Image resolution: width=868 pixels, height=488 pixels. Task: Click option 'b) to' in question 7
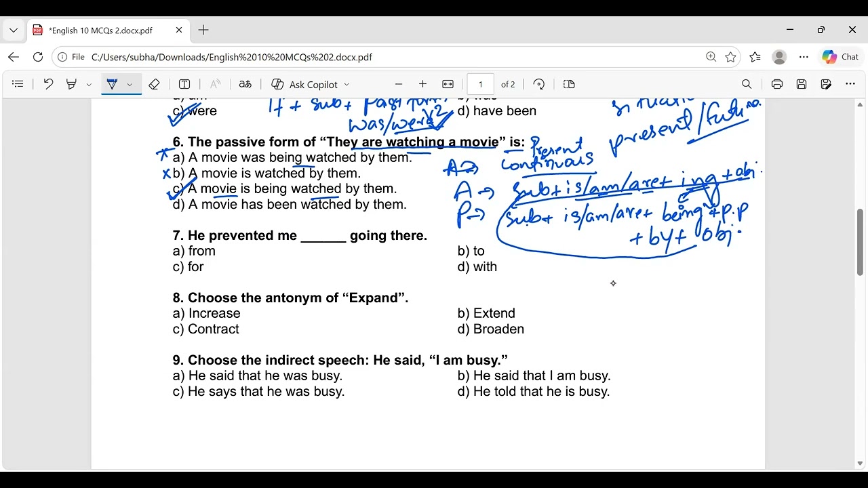[x=471, y=251]
